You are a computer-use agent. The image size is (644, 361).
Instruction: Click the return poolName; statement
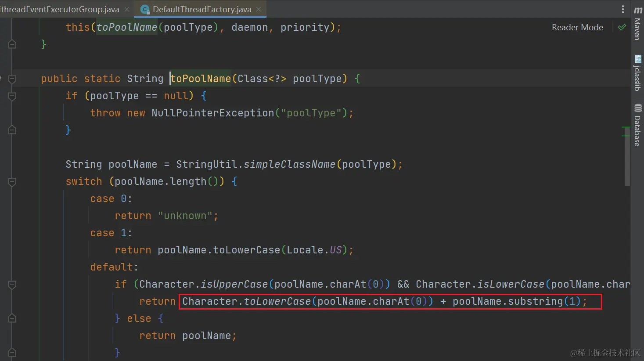point(188,336)
